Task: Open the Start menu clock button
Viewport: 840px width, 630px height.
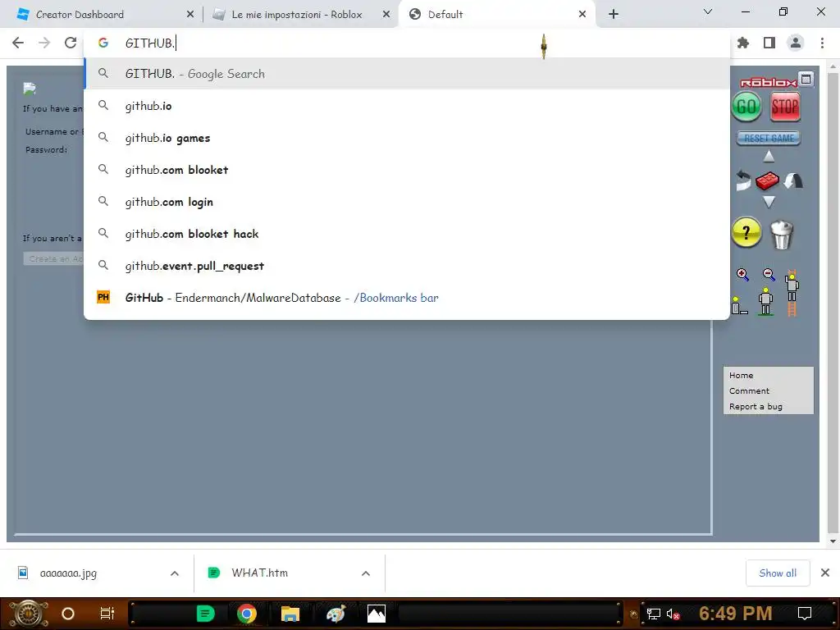Action: pyautogui.click(x=28, y=614)
